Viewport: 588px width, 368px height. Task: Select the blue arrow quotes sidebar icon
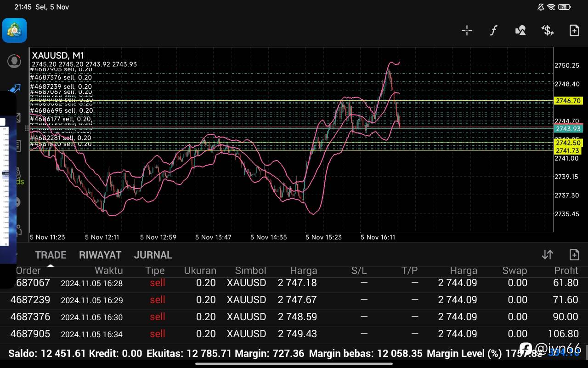[15, 88]
